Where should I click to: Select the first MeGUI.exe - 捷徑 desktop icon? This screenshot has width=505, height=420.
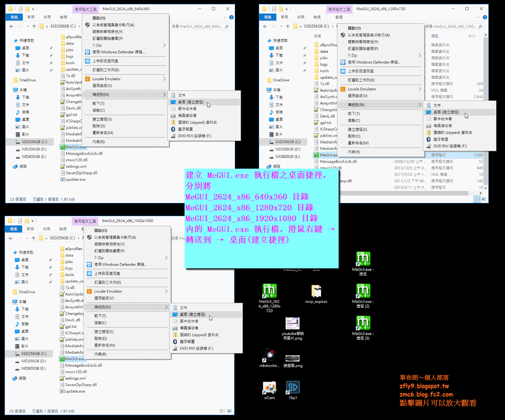(363, 263)
